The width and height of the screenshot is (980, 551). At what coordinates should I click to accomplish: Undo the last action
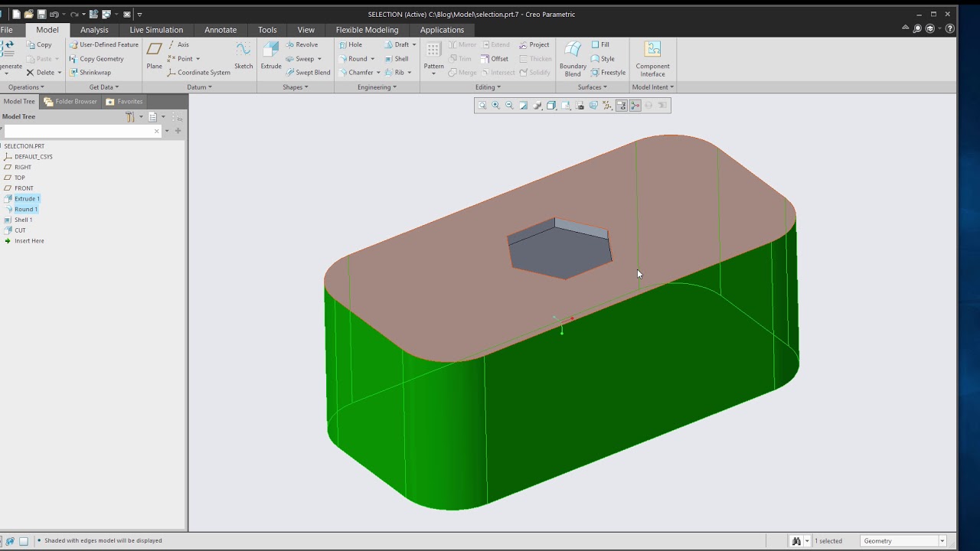(x=54, y=14)
